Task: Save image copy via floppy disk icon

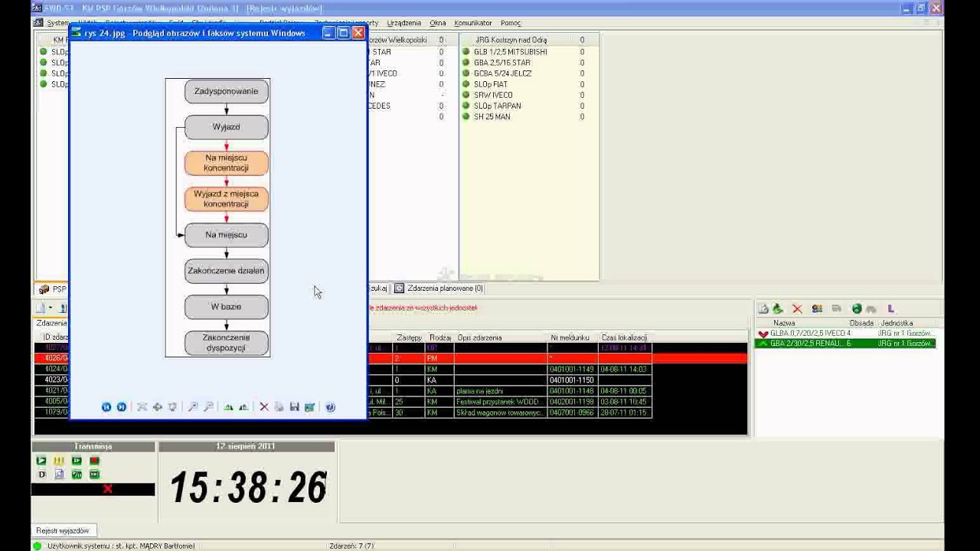Action: pos(294,407)
